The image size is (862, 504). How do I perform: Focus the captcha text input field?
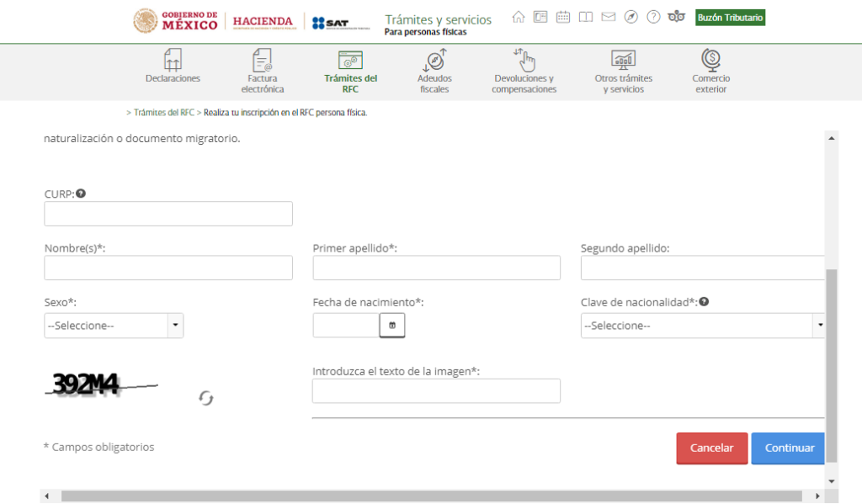click(x=437, y=390)
